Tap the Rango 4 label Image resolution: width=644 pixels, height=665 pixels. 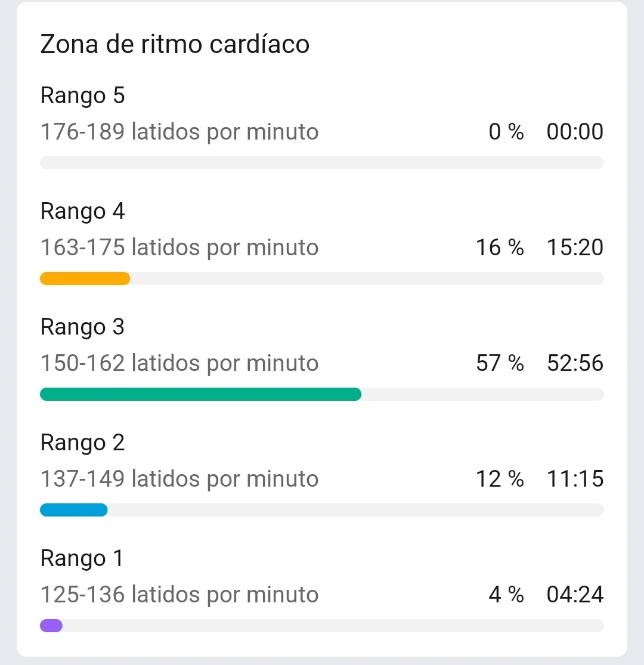(82, 211)
